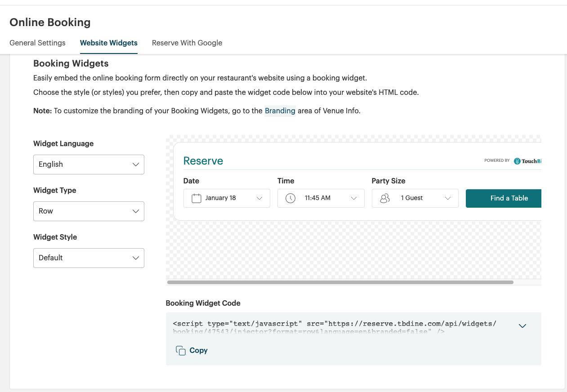Switch to the Reserve With Google tab
567x392 pixels.
(187, 43)
